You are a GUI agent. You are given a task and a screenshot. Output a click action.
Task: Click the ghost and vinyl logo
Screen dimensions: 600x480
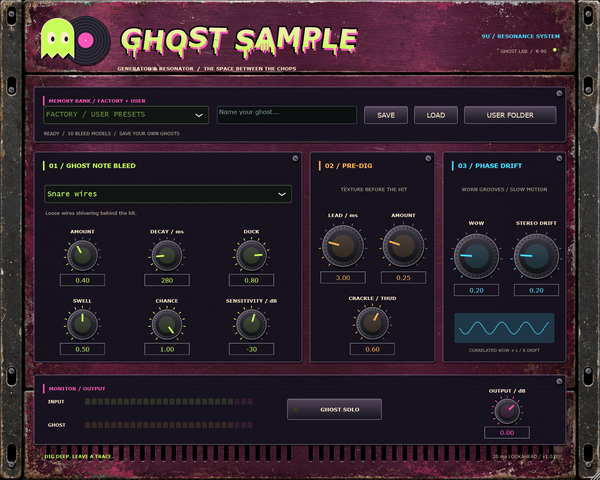click(x=75, y=39)
